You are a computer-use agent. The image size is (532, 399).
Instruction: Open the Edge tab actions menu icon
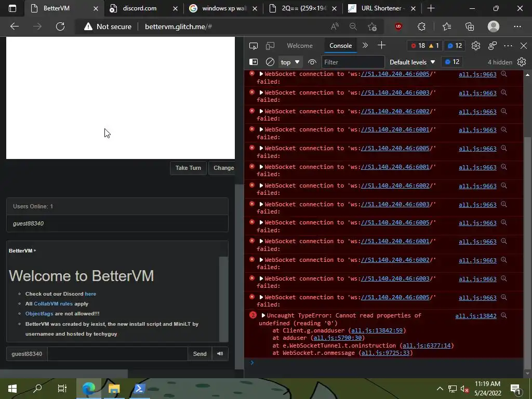[12, 8]
